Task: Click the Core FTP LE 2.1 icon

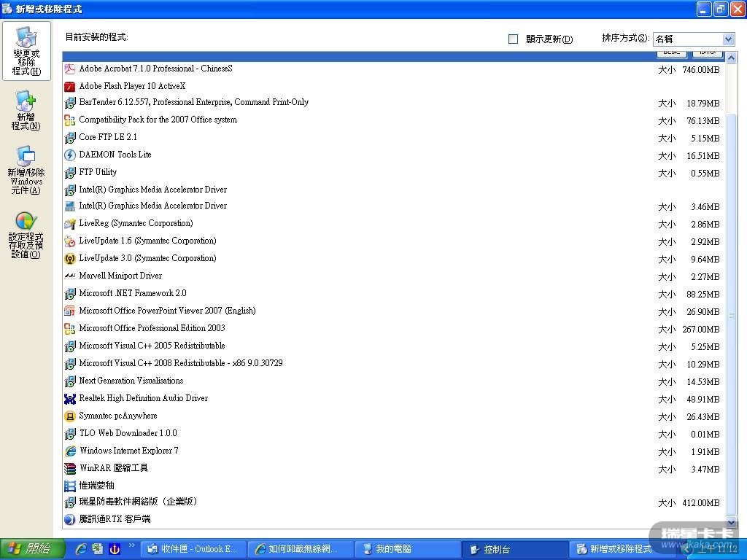Action: pos(70,138)
